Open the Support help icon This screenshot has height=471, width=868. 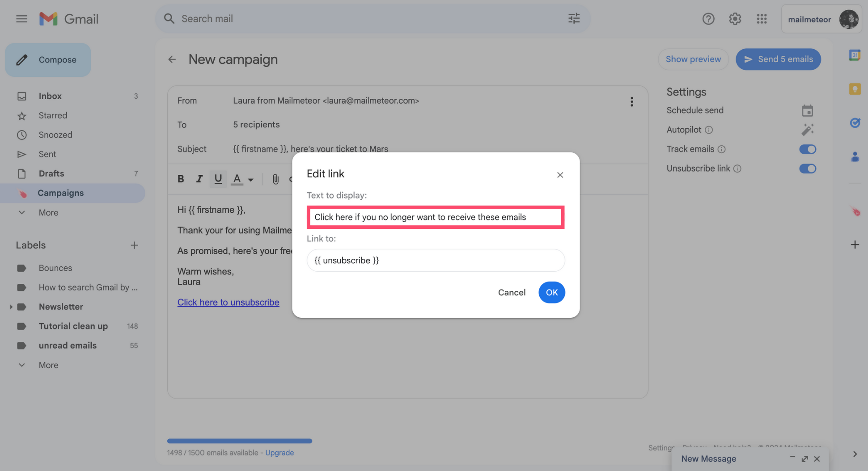[708, 19]
